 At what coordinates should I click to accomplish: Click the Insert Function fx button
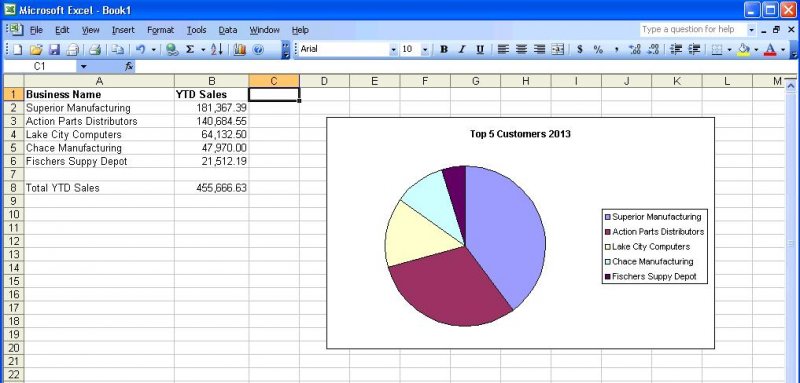point(129,66)
